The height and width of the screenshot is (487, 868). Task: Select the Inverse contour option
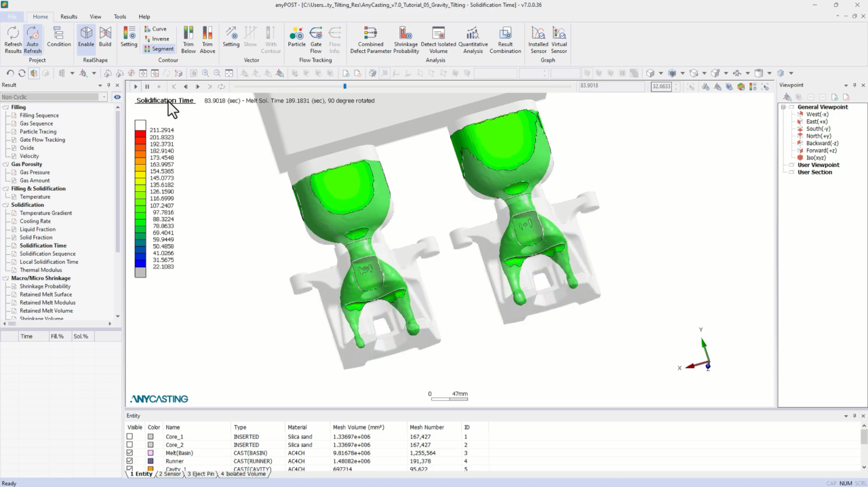(x=157, y=39)
